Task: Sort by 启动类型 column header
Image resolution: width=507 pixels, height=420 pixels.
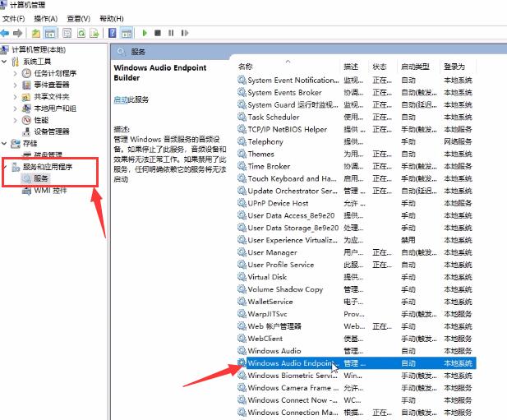Action: point(415,67)
